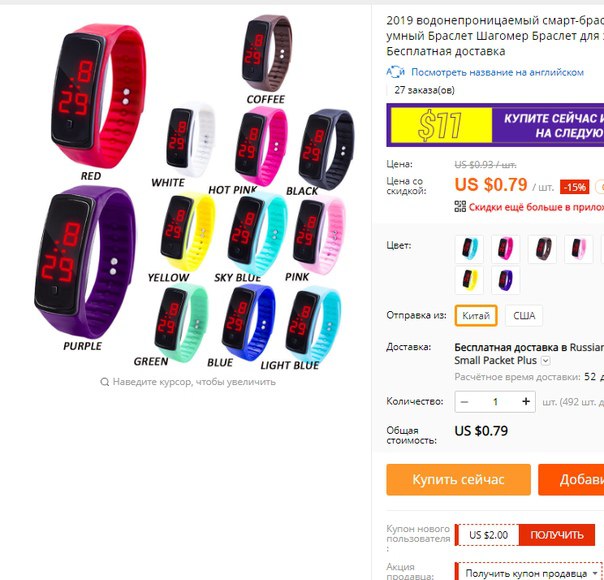Click the Купить сейчас button

coord(458,479)
